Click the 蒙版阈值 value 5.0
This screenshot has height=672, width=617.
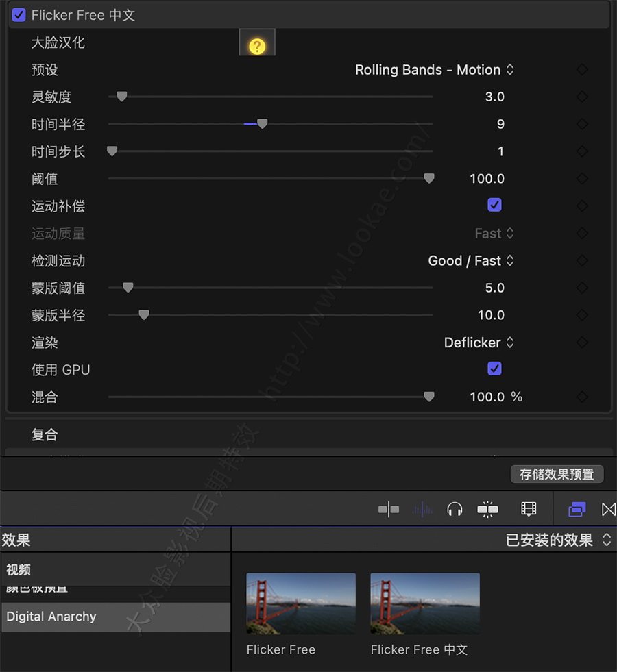[x=494, y=288]
